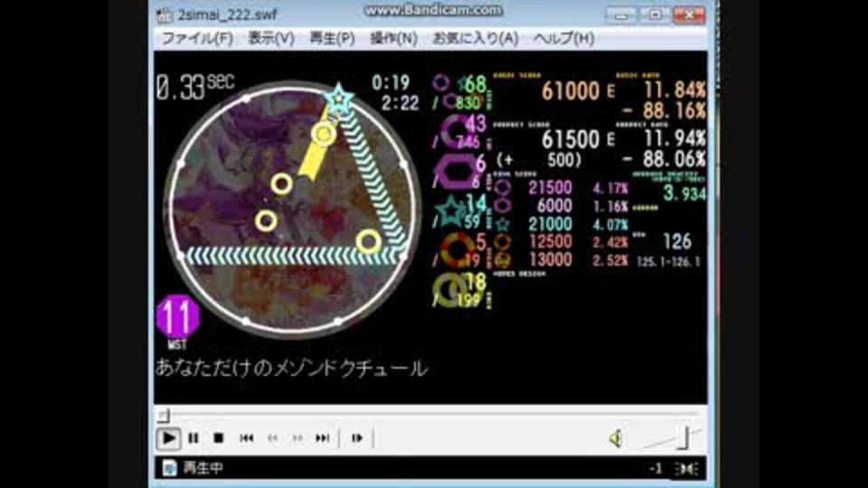
Task: Rewind the playback
Action: point(272,438)
